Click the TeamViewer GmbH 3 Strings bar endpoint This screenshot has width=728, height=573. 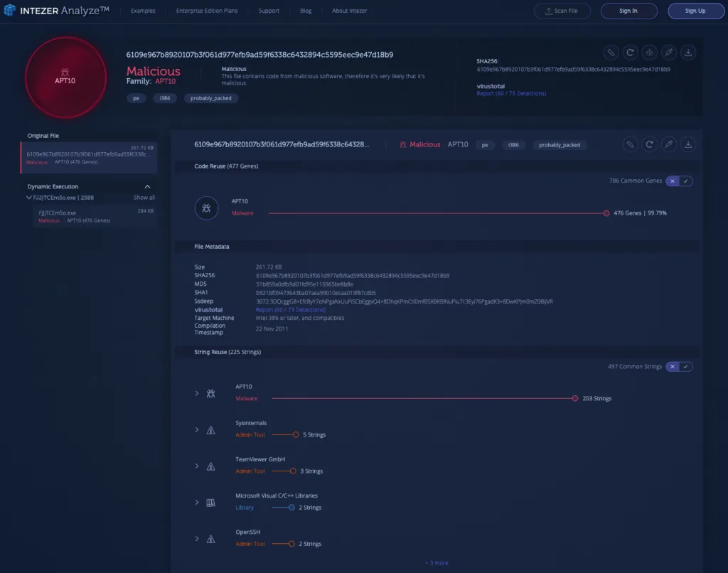[x=293, y=471]
